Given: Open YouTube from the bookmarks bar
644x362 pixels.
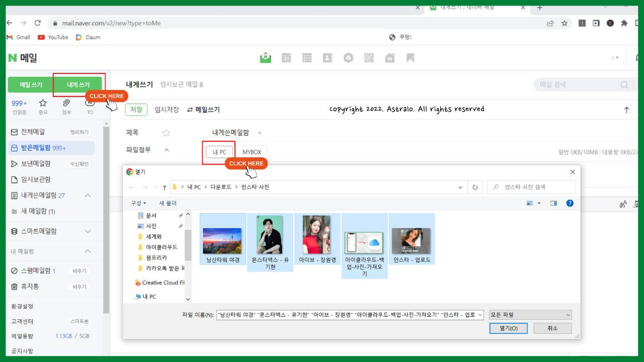Looking at the screenshot, I should click(53, 37).
